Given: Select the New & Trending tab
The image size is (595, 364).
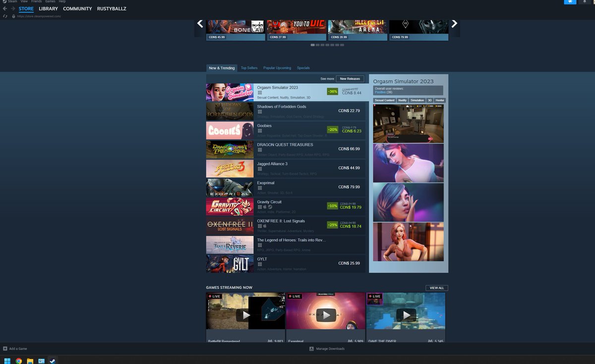Looking at the screenshot, I should click(x=222, y=68).
